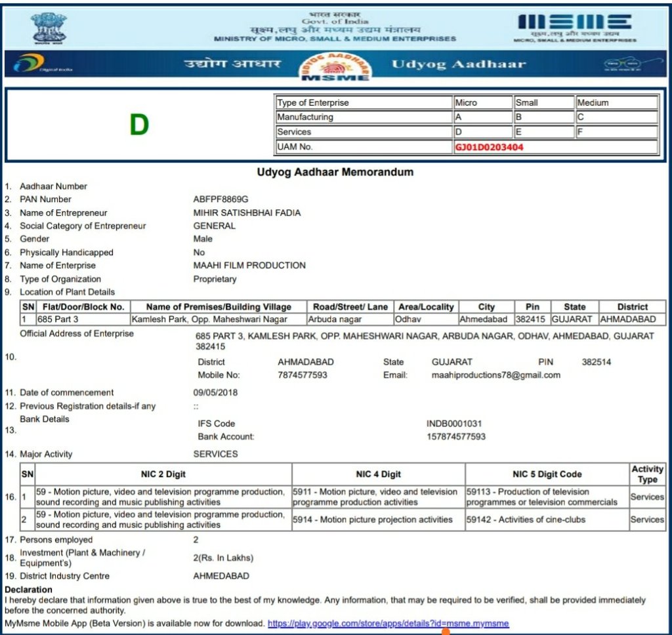Image resolution: width=672 pixels, height=635 pixels.
Task: Click the email maahiproductions78@gmail.com
Action: tap(495, 375)
